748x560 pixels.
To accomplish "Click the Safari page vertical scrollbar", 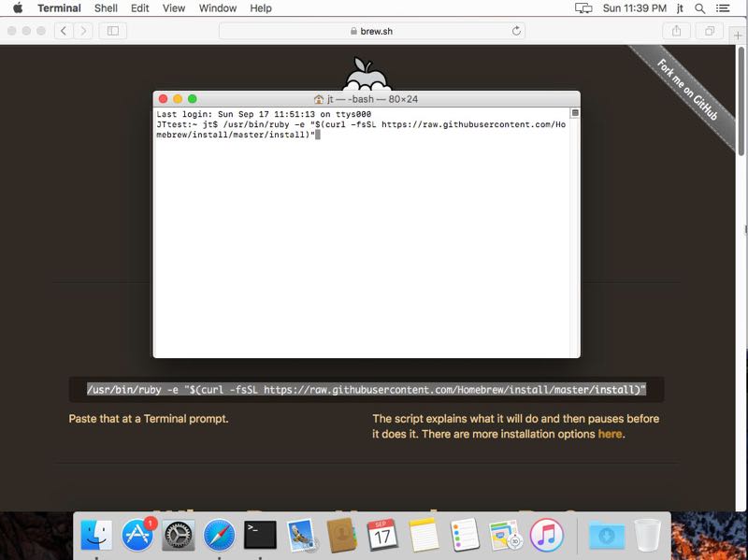I will coord(741,101).
